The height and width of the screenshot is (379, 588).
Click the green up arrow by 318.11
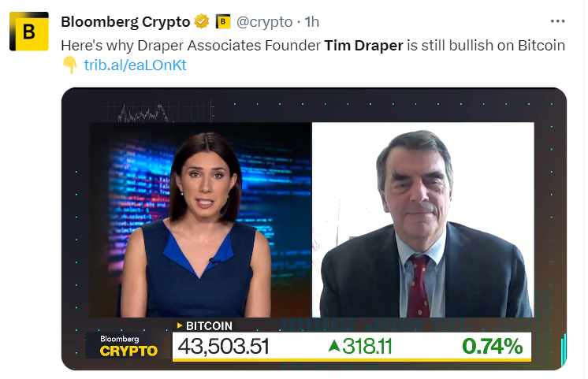[333, 345]
